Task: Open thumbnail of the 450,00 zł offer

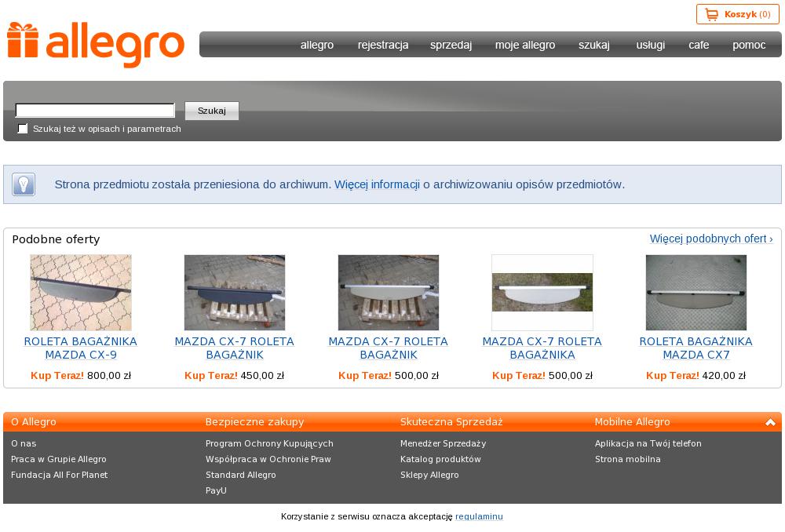Action: tap(234, 292)
